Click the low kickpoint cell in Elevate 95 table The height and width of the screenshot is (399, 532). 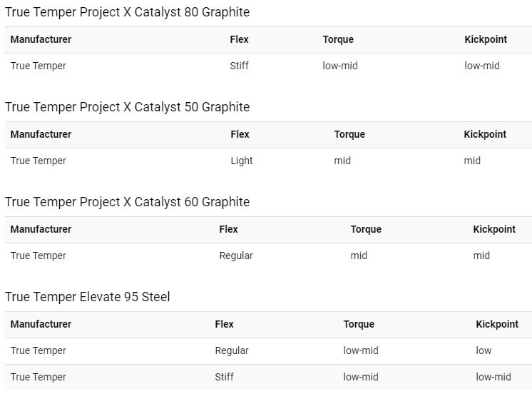[484, 350]
